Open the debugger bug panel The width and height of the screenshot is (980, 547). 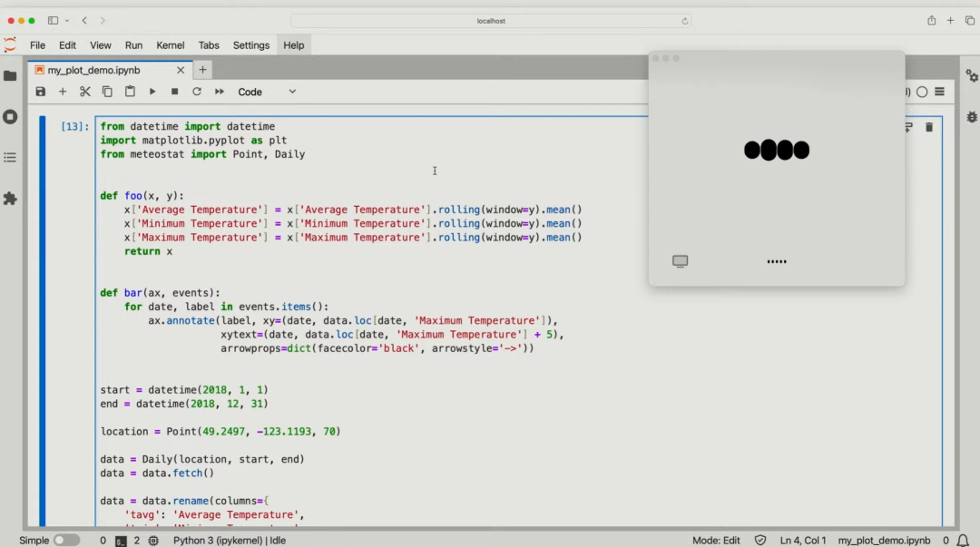coord(971,117)
